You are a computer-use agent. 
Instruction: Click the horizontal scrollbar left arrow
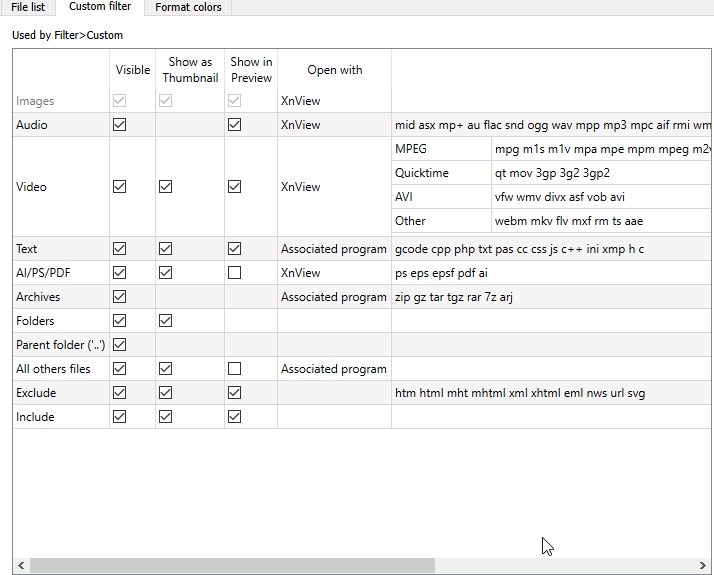(x=21, y=566)
